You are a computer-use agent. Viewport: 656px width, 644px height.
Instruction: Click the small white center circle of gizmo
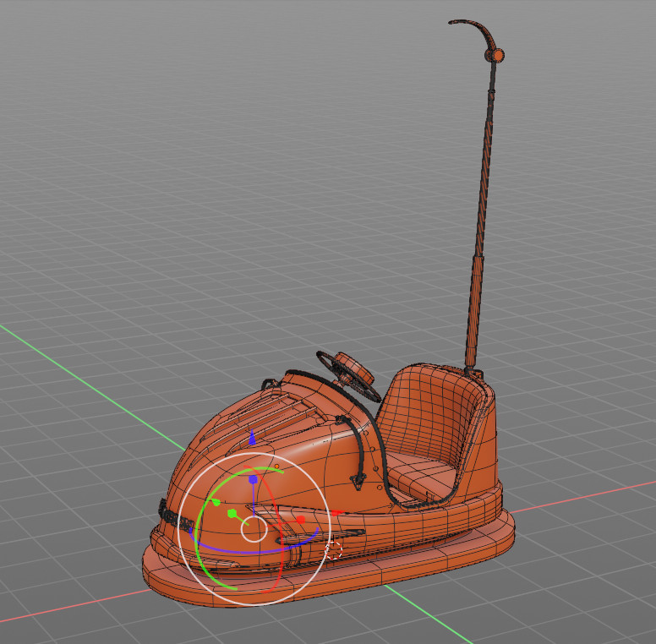click(x=254, y=529)
